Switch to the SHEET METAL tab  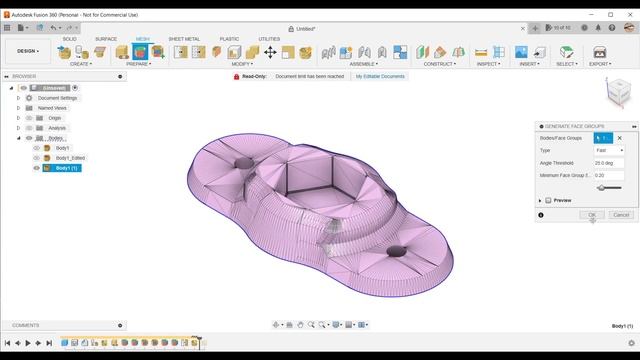[184, 39]
